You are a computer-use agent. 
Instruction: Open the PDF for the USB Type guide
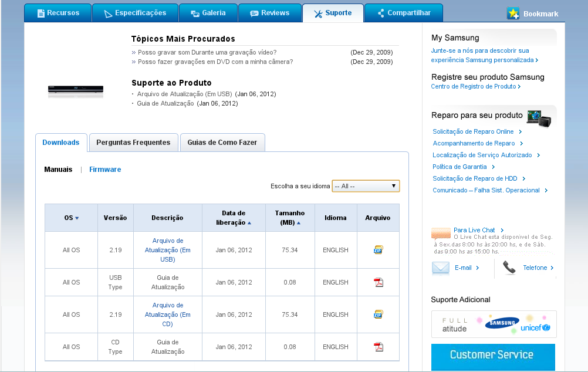point(378,282)
